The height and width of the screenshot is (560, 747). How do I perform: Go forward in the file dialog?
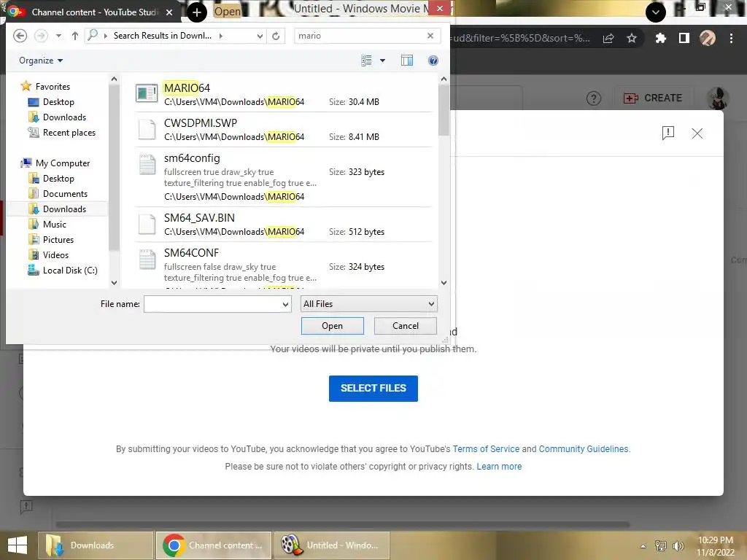[41, 36]
